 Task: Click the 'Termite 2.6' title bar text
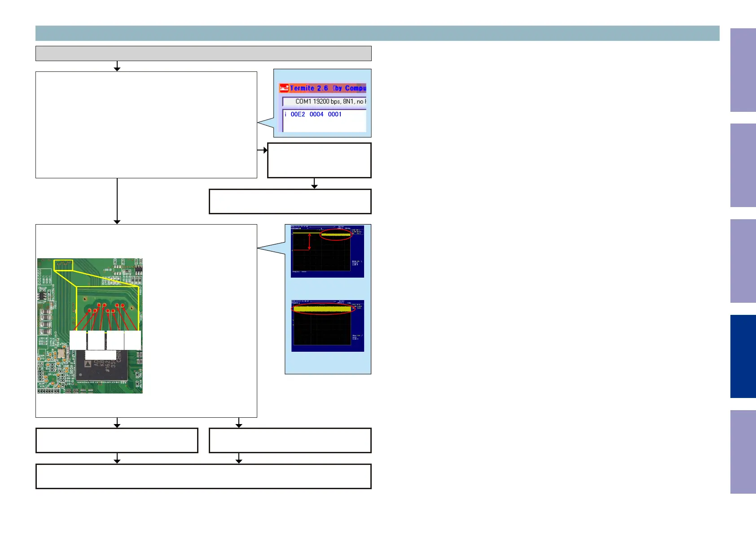328,88
